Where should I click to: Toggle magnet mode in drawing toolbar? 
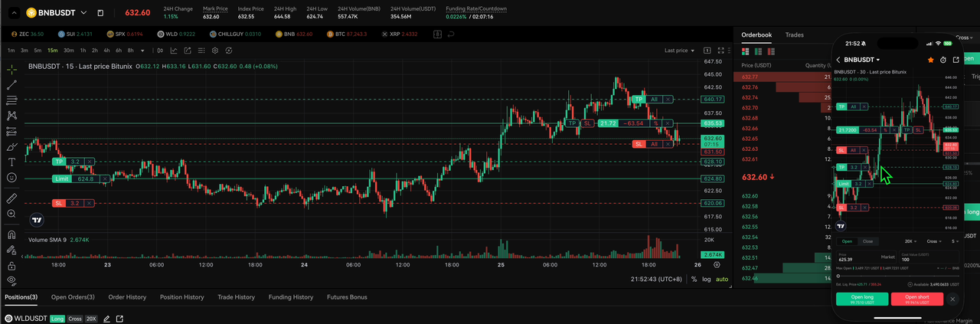[11, 234]
